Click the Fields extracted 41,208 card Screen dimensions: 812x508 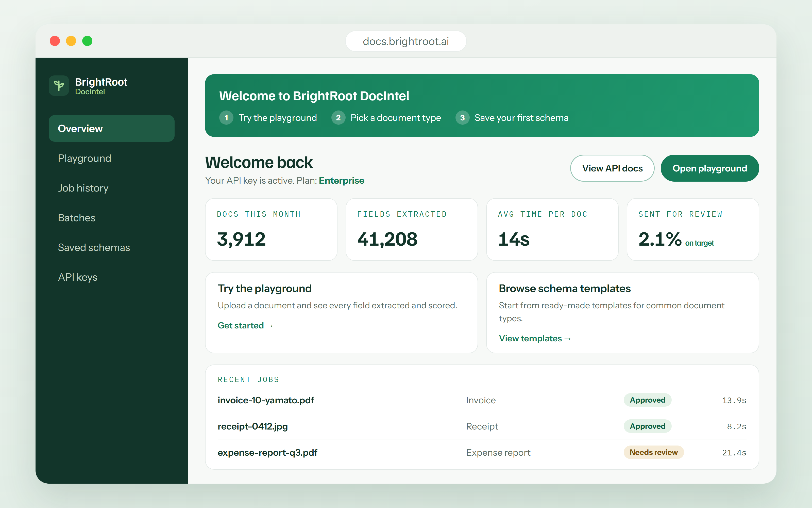point(412,229)
